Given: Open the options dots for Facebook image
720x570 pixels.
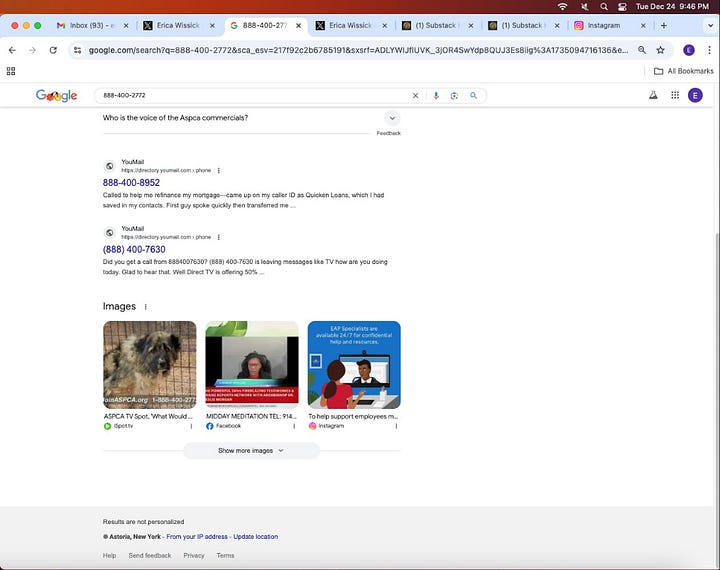Looking at the screenshot, I should click(x=294, y=426).
